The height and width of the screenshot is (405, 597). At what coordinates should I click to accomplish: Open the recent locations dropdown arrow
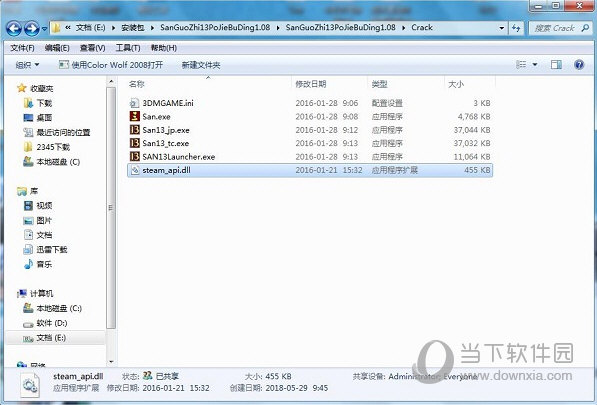(44, 29)
